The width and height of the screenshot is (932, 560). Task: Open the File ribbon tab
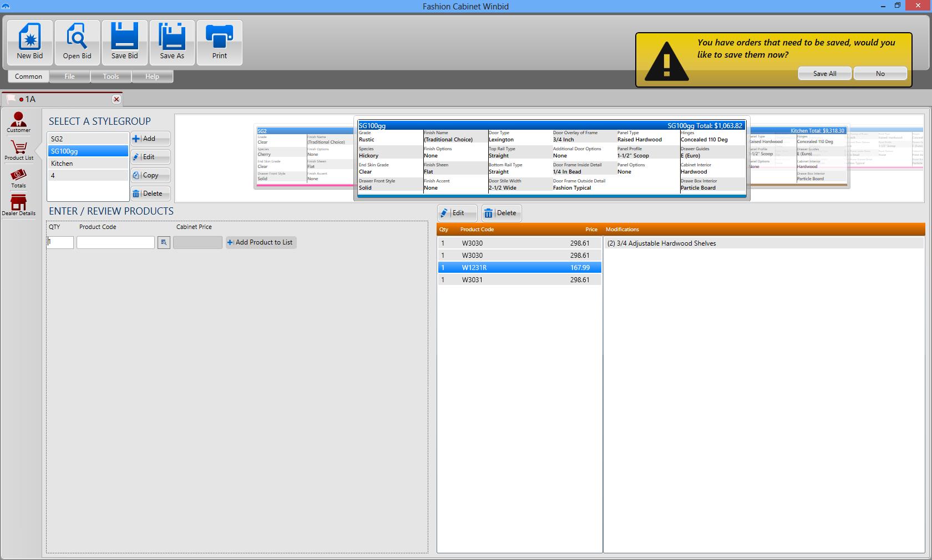click(69, 77)
